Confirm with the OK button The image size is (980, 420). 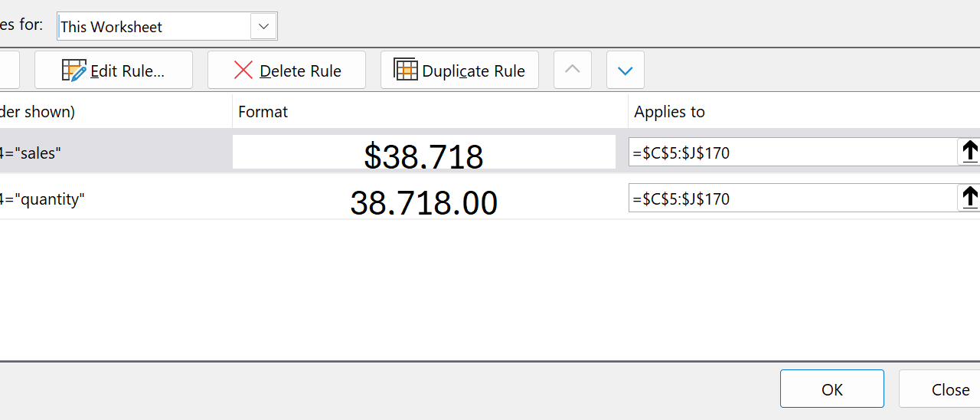831,389
